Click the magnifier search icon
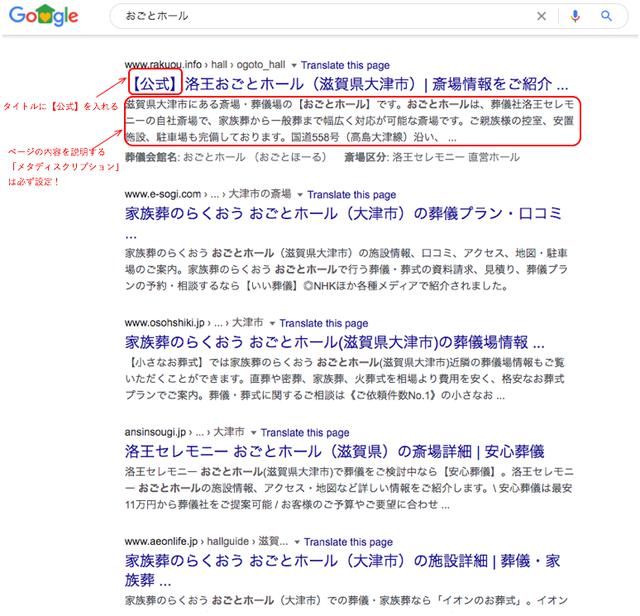The image size is (640, 616). 607,16
